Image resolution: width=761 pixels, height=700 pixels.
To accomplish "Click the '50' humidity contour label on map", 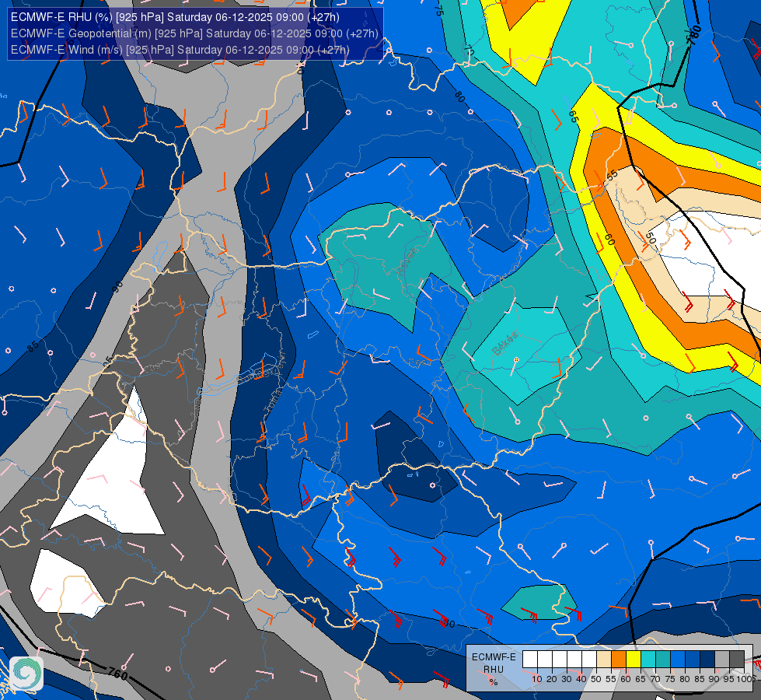I will 651,238.
